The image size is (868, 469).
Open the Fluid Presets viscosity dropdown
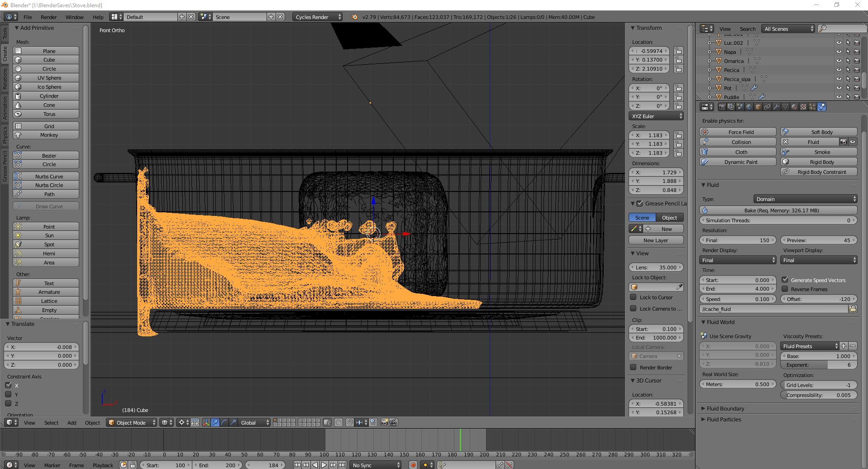[810, 346]
